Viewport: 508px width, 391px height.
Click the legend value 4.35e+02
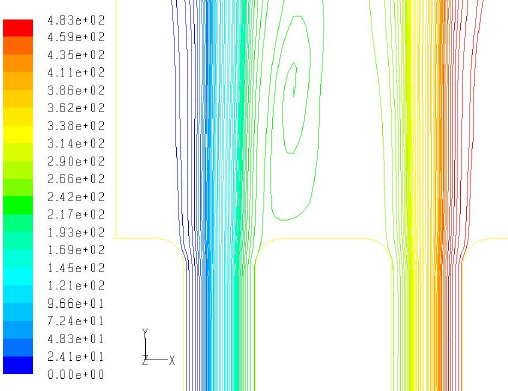point(76,55)
